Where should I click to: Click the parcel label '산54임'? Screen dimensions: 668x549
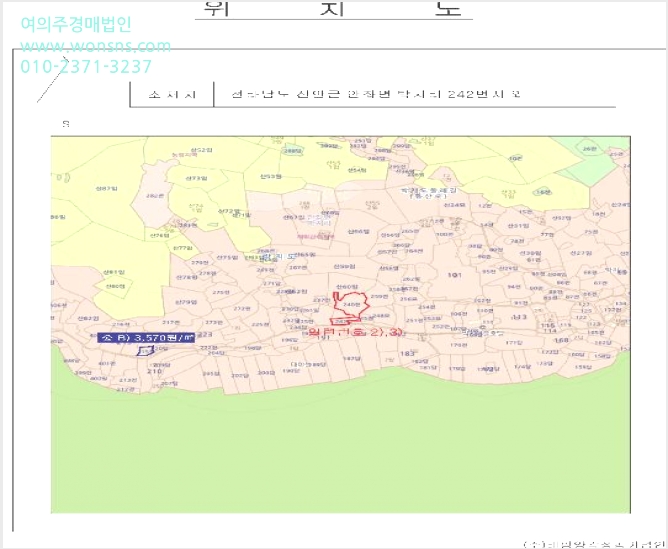coord(357,170)
